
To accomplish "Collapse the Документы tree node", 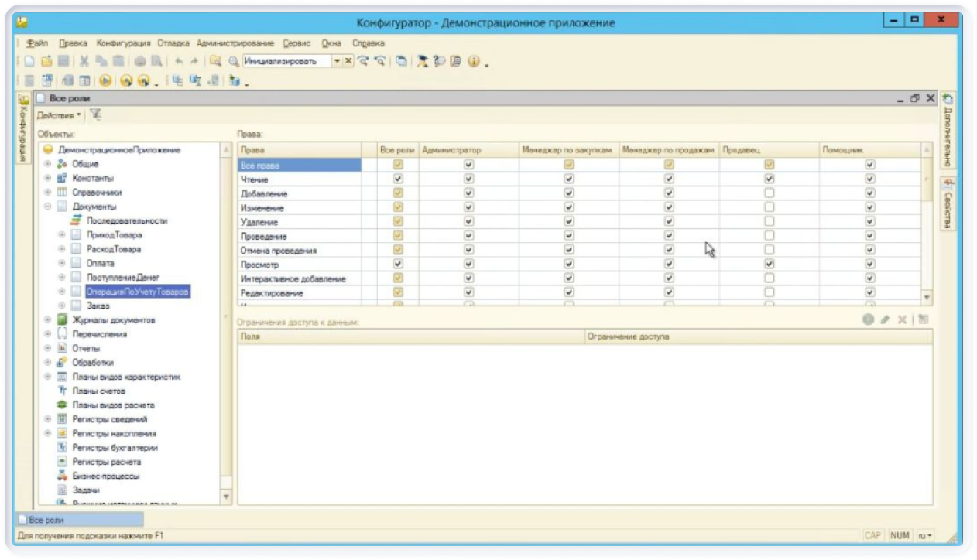I will click(x=48, y=207).
